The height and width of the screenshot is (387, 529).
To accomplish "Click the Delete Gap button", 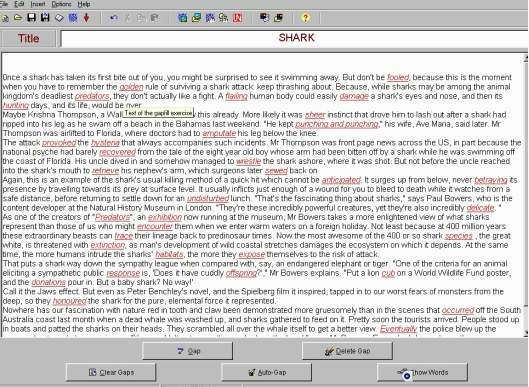I will coord(347,351).
